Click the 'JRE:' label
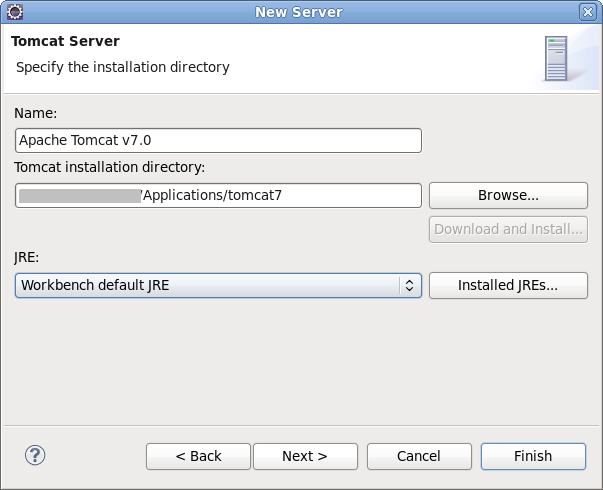 (x=27, y=257)
